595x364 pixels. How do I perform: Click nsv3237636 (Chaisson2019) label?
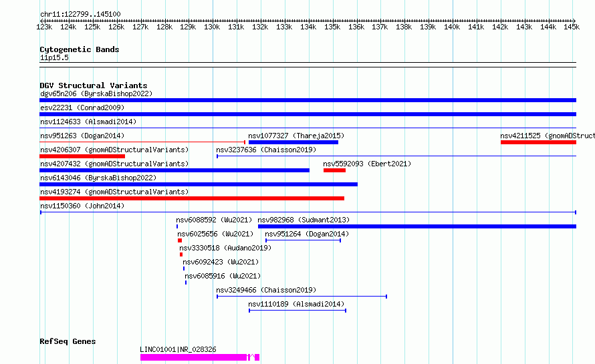tap(266, 150)
